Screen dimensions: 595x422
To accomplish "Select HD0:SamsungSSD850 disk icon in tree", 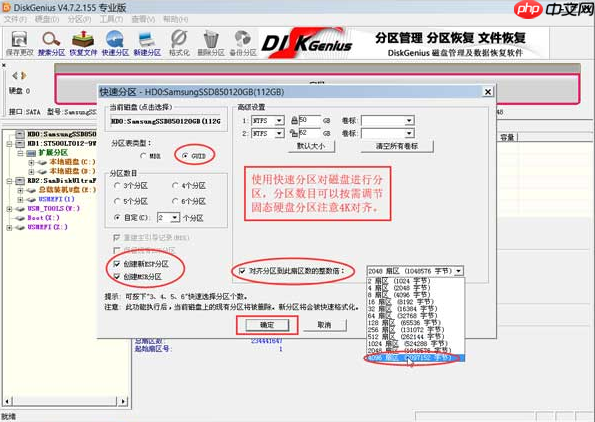I will click(20, 134).
